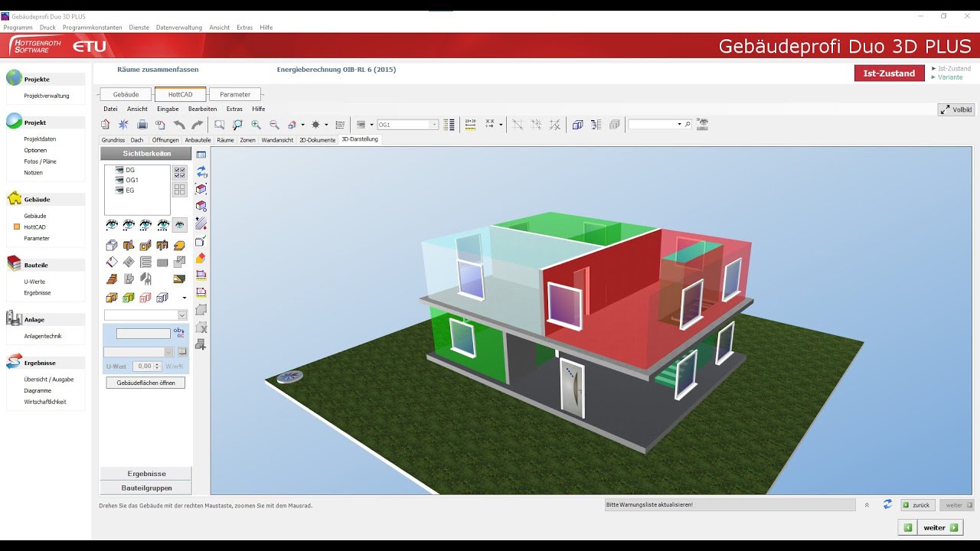Redo using the right-curved arrow icon

click(197, 125)
